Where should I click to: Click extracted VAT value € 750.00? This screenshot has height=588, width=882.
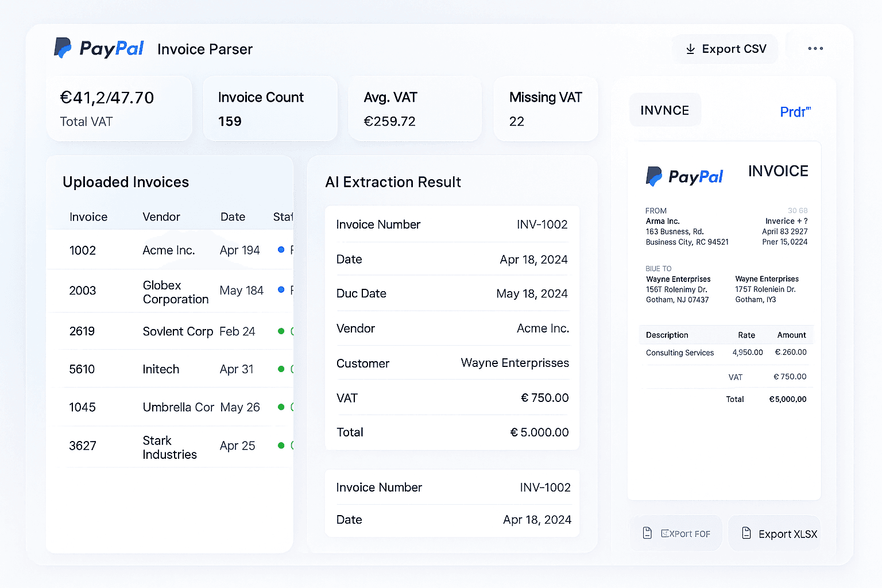[x=544, y=397]
